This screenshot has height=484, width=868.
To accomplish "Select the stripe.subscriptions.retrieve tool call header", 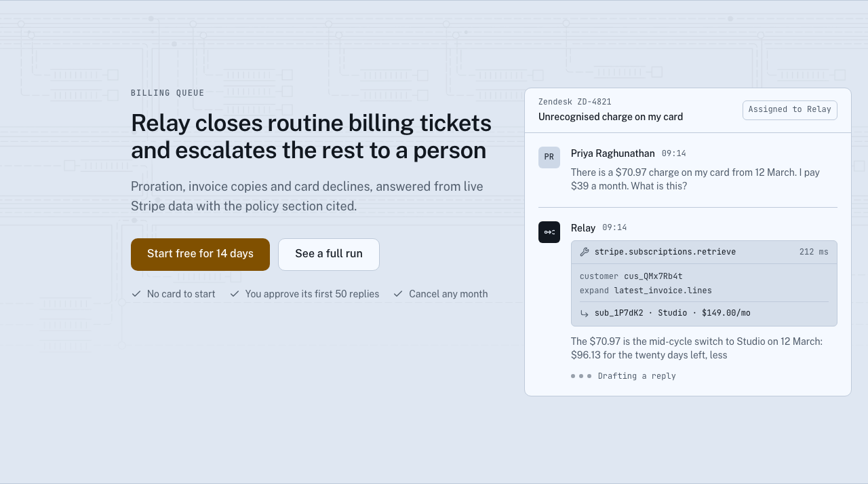I will tap(704, 252).
